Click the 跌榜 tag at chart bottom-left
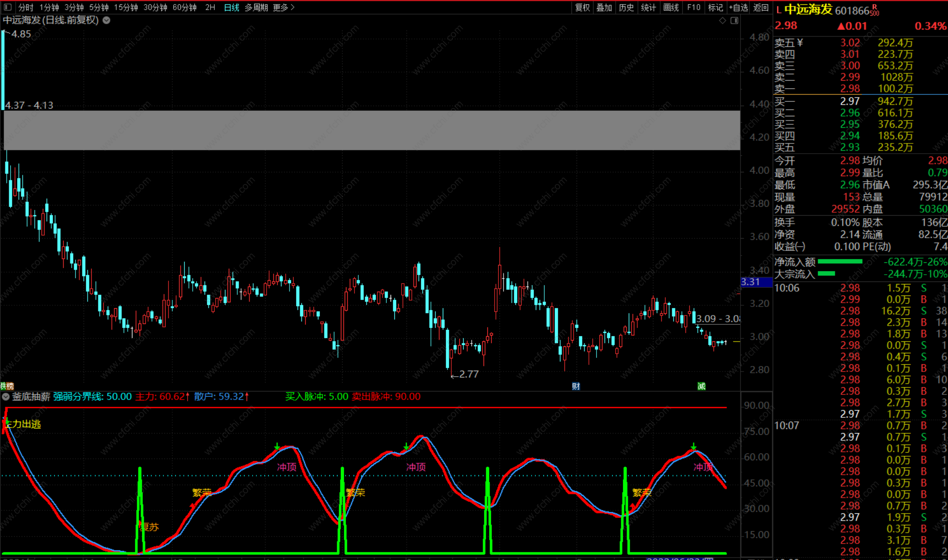The width and height of the screenshot is (948, 560). (7, 386)
